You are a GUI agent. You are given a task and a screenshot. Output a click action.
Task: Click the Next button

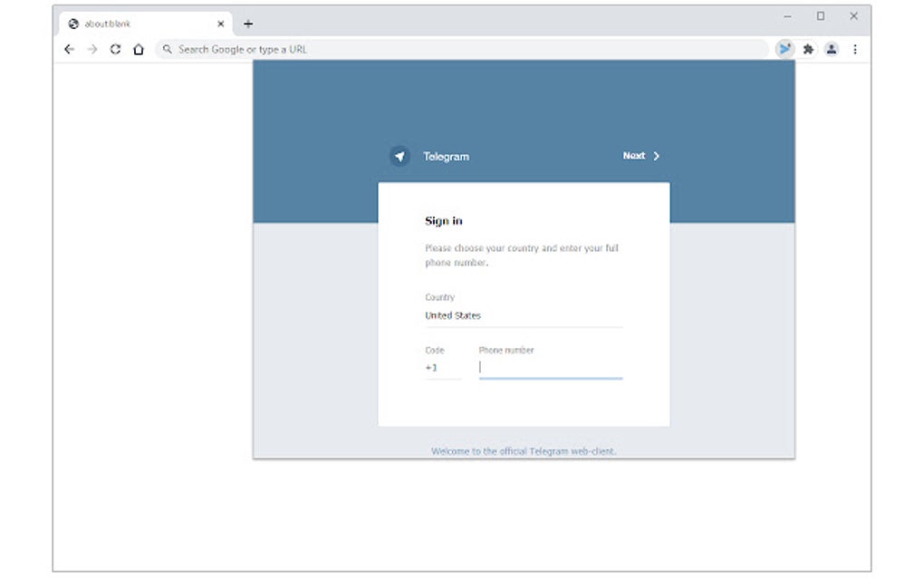tap(634, 156)
